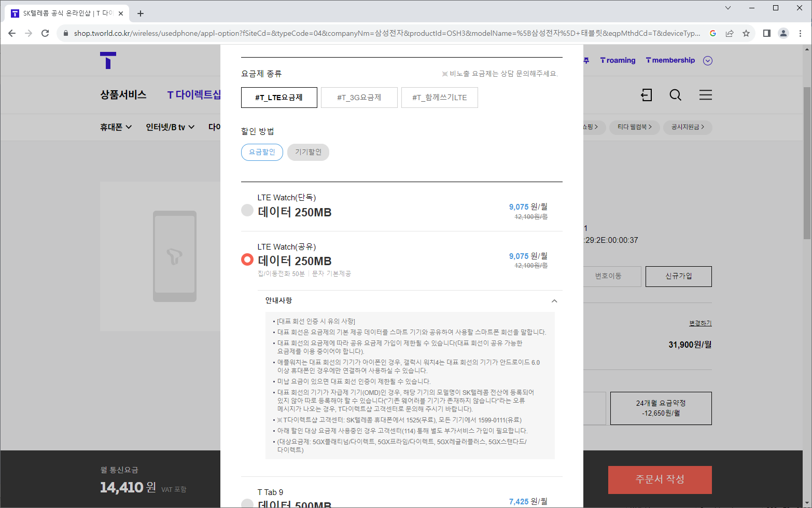Open the Chrome three-dot menu
This screenshot has height=508, width=812.
(x=801, y=33)
